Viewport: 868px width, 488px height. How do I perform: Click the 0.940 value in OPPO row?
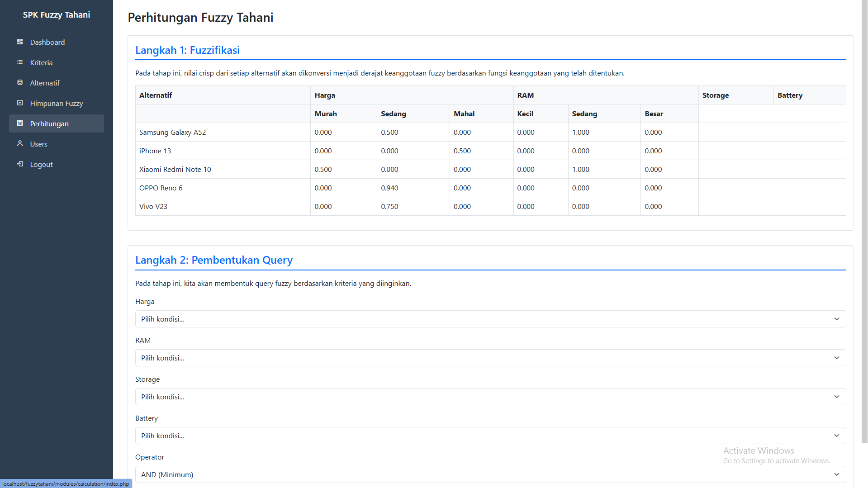point(389,188)
